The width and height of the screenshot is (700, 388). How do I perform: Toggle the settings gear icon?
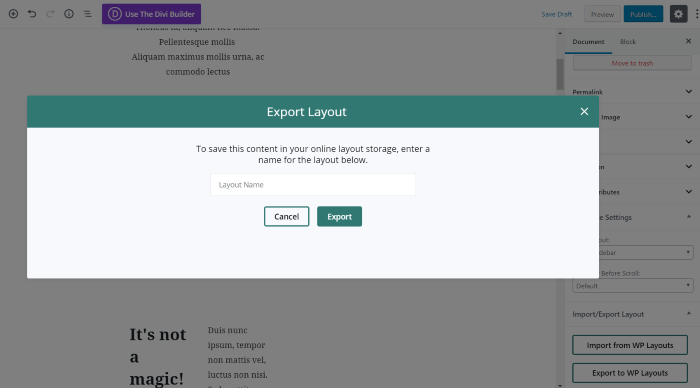[679, 14]
